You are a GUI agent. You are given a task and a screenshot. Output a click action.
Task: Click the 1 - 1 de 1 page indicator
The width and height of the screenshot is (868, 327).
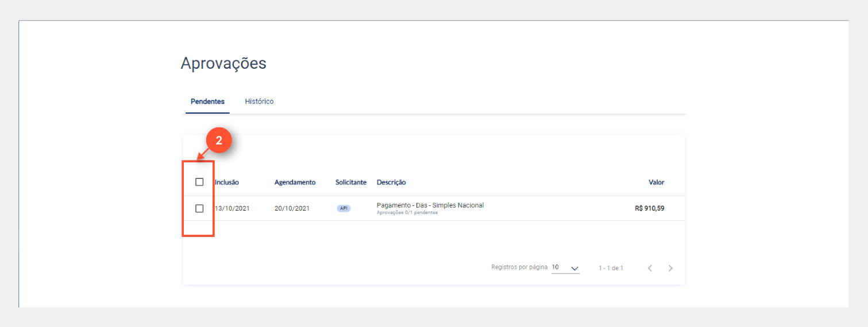tap(611, 268)
